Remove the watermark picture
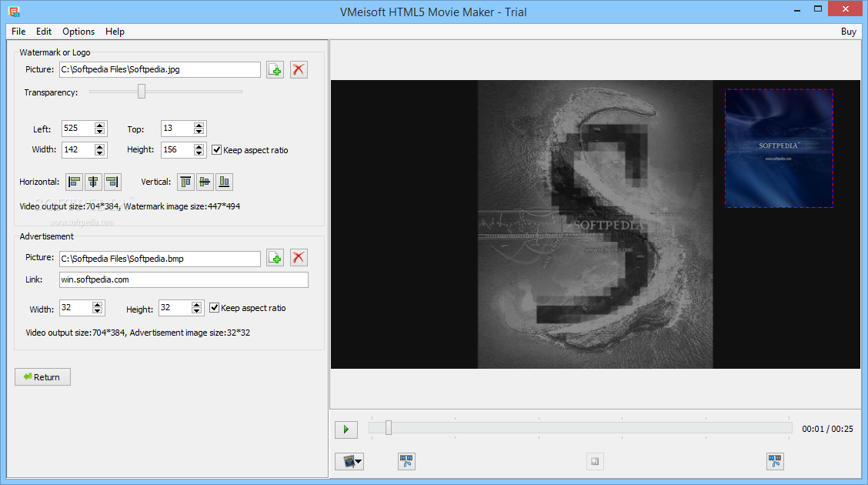This screenshot has width=868, height=485. pos(299,70)
